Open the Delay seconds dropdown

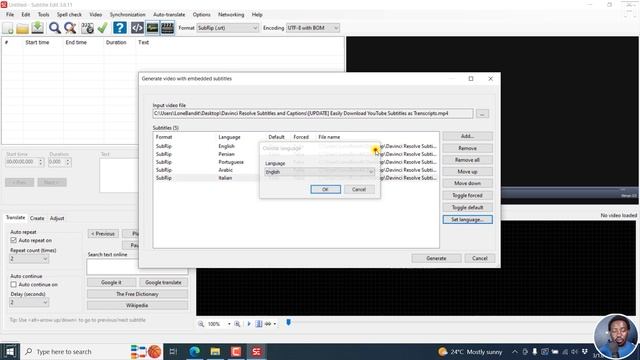coord(29,302)
